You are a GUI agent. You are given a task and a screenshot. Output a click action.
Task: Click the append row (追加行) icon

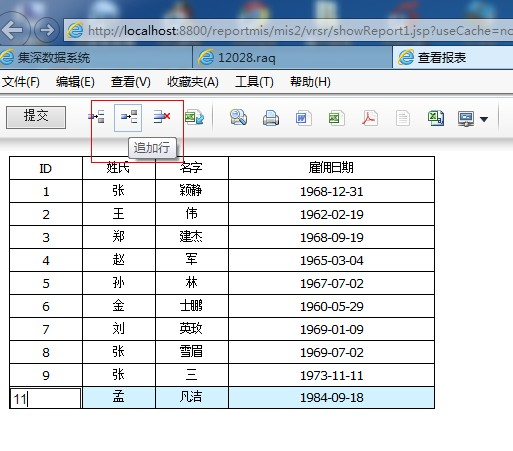(x=128, y=118)
